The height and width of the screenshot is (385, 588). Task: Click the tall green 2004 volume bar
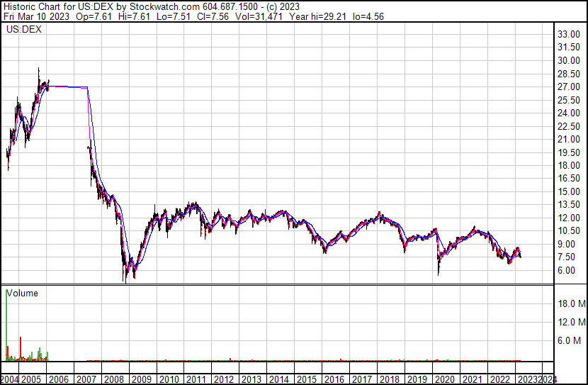(x=6, y=325)
